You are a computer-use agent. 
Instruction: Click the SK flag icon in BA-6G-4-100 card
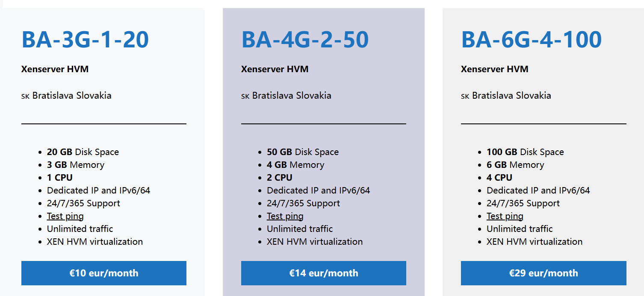pyautogui.click(x=465, y=96)
